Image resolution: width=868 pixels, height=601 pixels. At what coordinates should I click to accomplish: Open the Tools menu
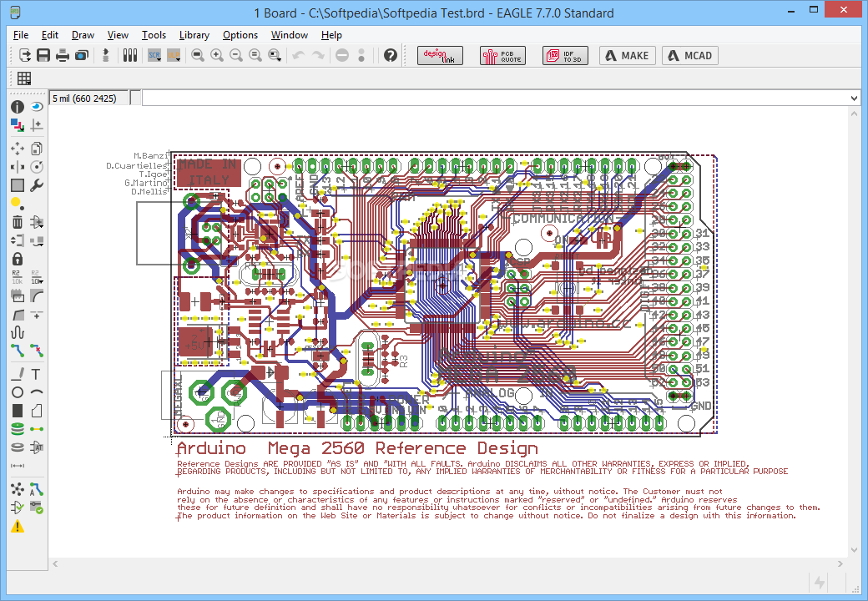(x=154, y=35)
